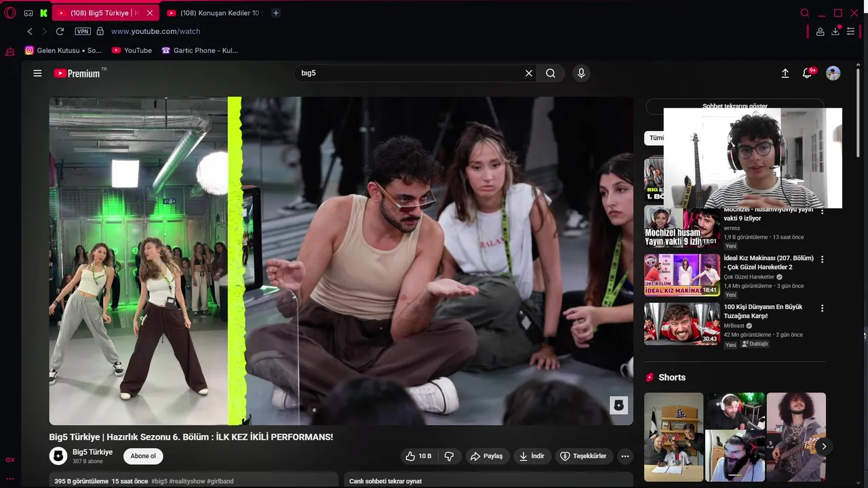The height and width of the screenshot is (488, 868).
Task: Open the 100 Kişi MrBeast video thumbnail
Action: 682,323
